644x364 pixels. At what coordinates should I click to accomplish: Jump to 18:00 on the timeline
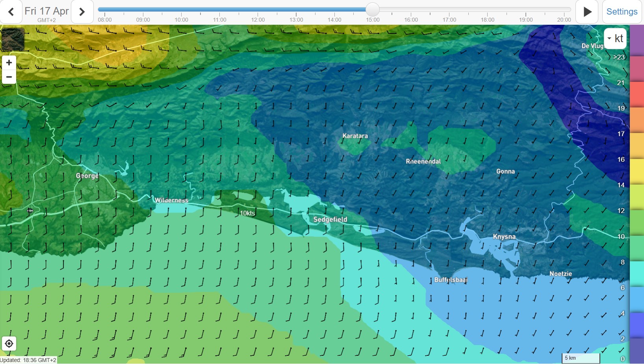(x=487, y=20)
